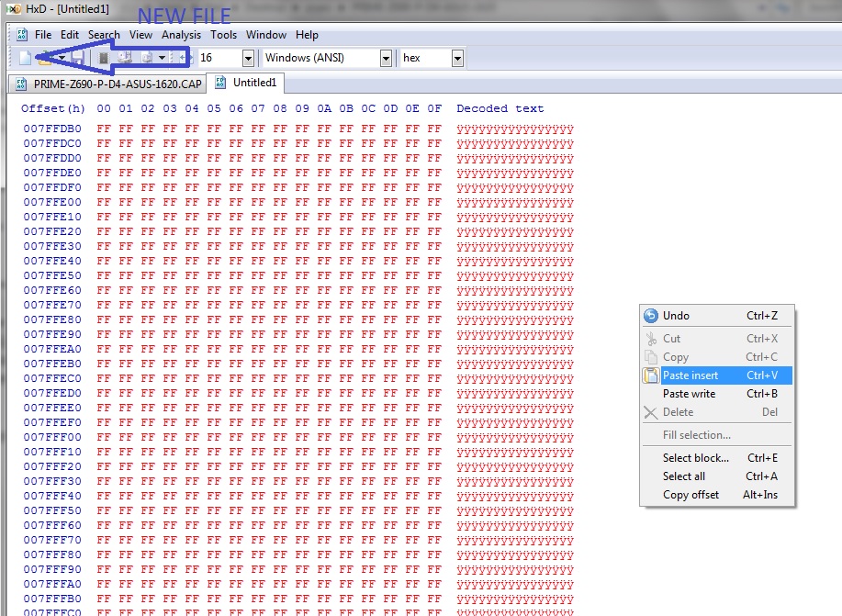Viewport: 842px width, 616px height.
Task: Click the HxD document icon beside File menu
Action: pyautogui.click(x=22, y=35)
